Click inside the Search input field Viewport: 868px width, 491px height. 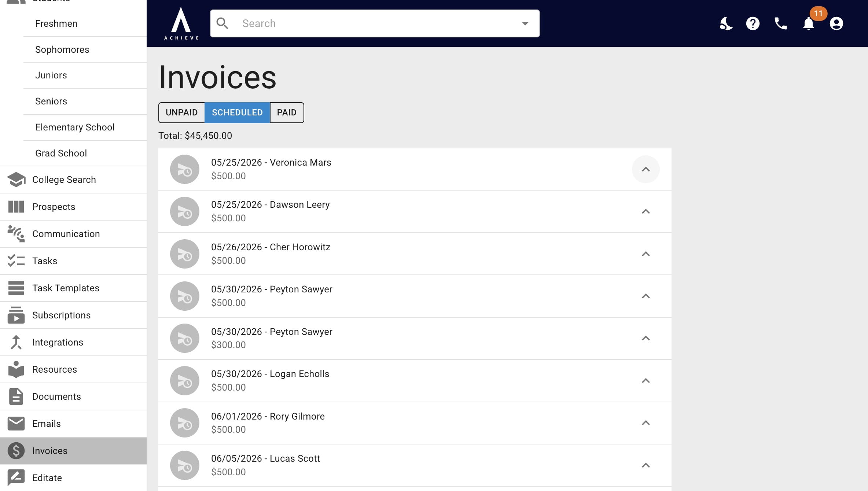pos(375,23)
